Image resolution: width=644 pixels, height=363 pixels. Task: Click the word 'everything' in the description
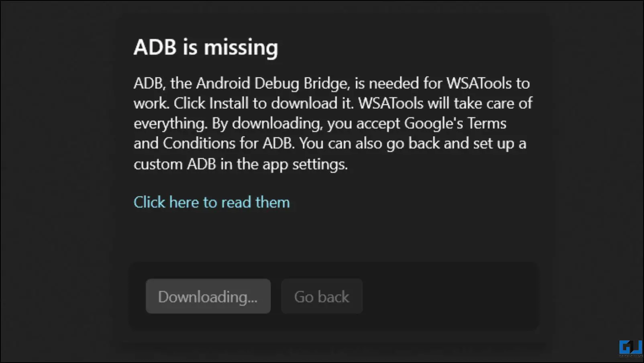(169, 123)
